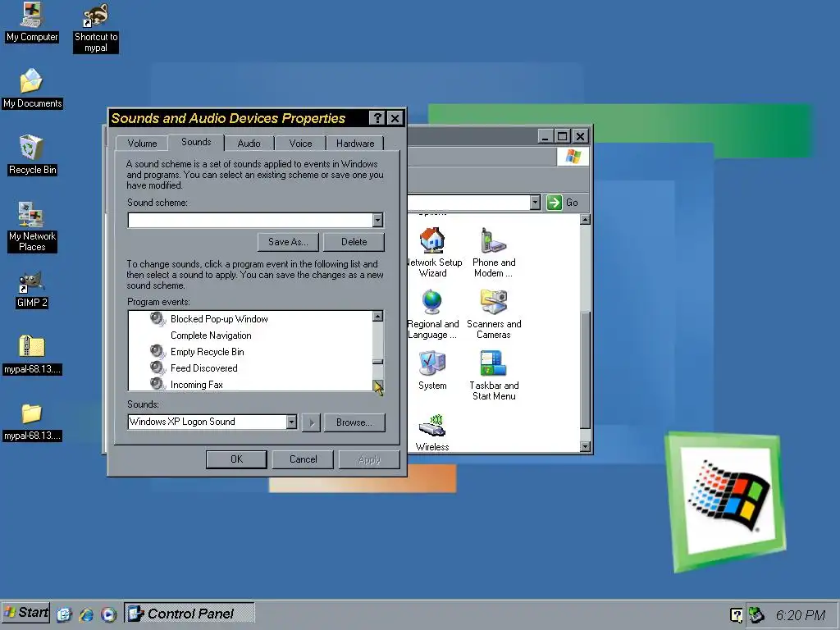Open Network Setup Wizard in Control Panel
840x630 pixels.
(x=433, y=253)
